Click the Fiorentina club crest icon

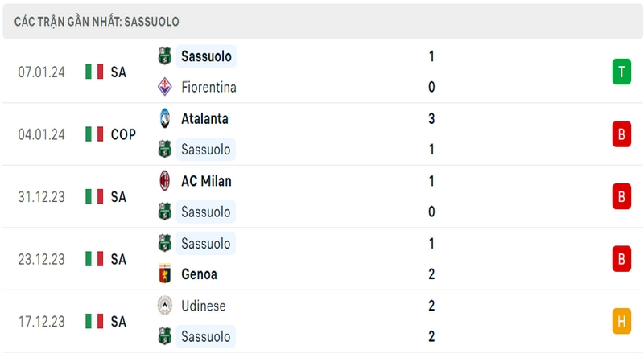point(165,87)
